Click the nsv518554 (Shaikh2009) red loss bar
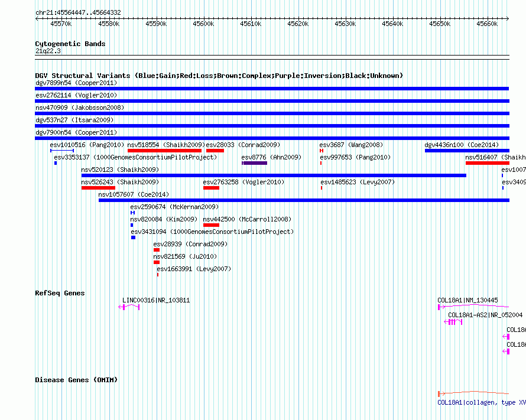This screenshot has height=420, width=526. coord(164,151)
